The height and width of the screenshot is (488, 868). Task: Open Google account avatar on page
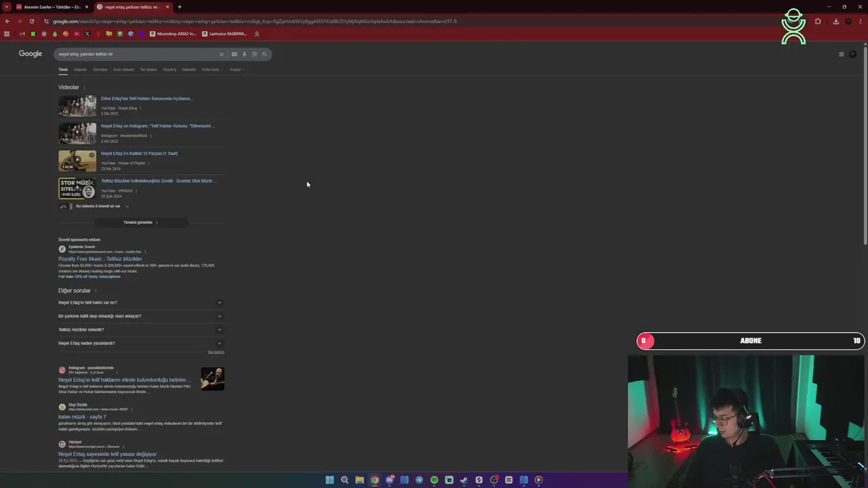click(x=853, y=54)
